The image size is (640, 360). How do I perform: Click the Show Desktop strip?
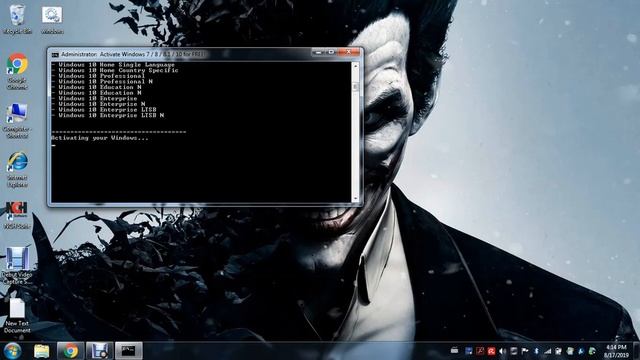pos(636,351)
